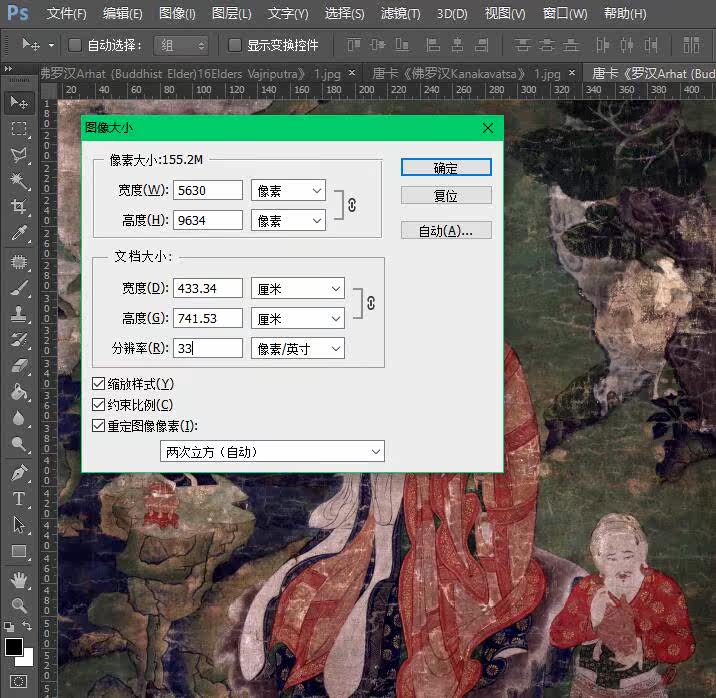Open the 两次立方（自动） resample dropdown
Viewport: 716px width, 698px height.
(272, 451)
